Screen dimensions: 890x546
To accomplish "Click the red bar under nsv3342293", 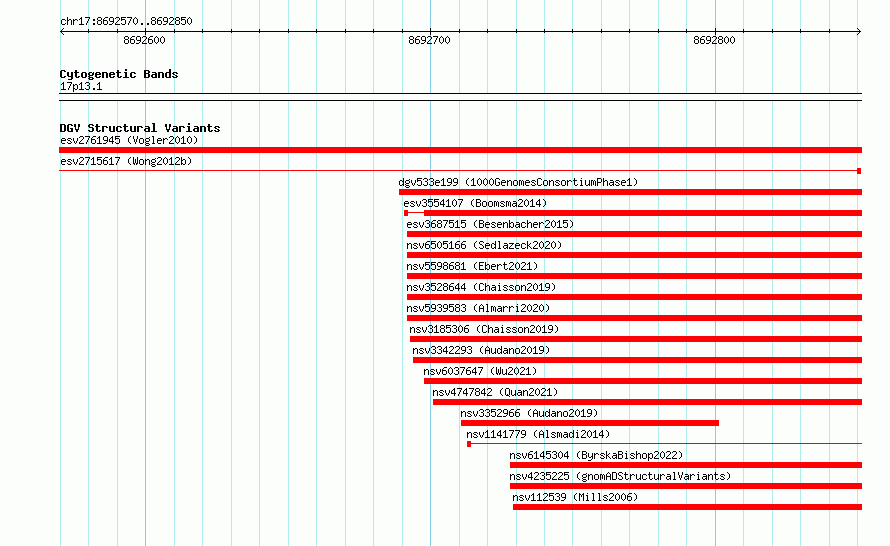I will (x=637, y=360).
